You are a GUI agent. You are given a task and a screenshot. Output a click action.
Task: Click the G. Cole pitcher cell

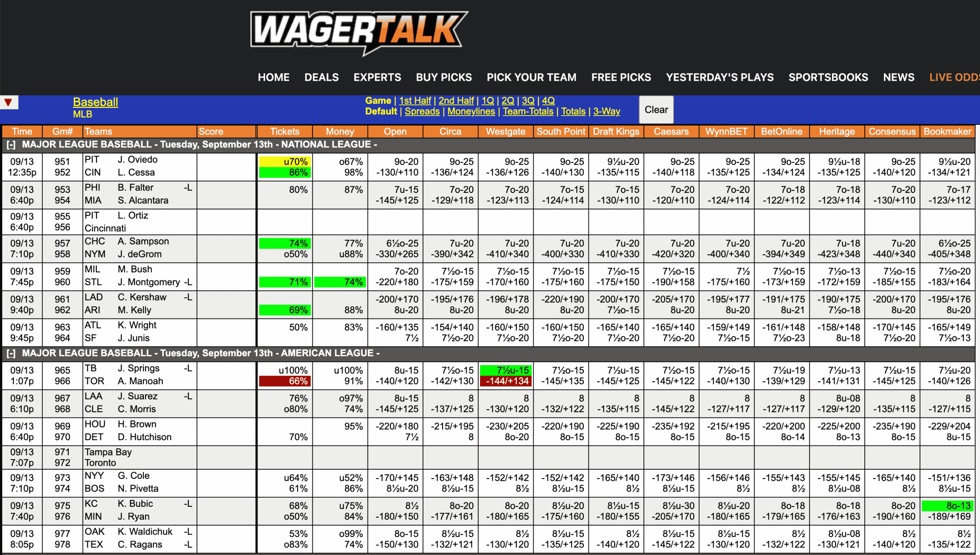[x=134, y=475]
